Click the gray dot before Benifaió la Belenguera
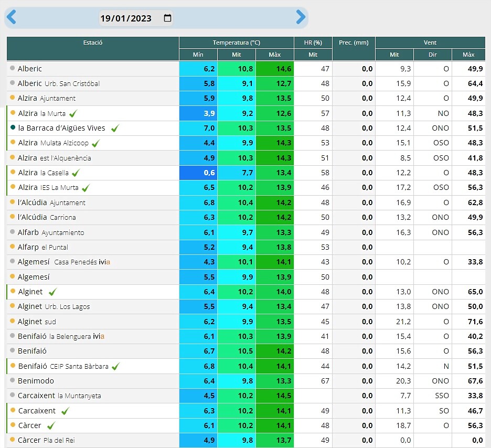Image resolution: width=491 pixels, height=448 pixels. 13,336
